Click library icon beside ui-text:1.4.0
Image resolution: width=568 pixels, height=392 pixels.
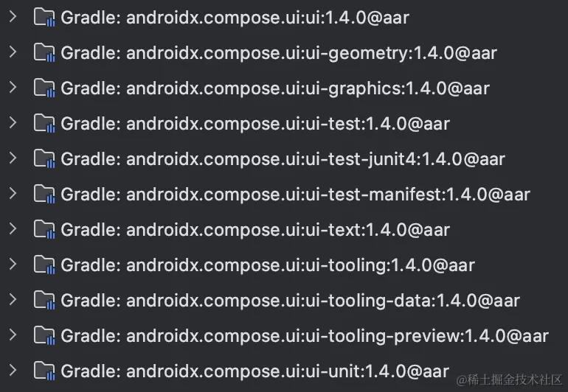[44, 229]
